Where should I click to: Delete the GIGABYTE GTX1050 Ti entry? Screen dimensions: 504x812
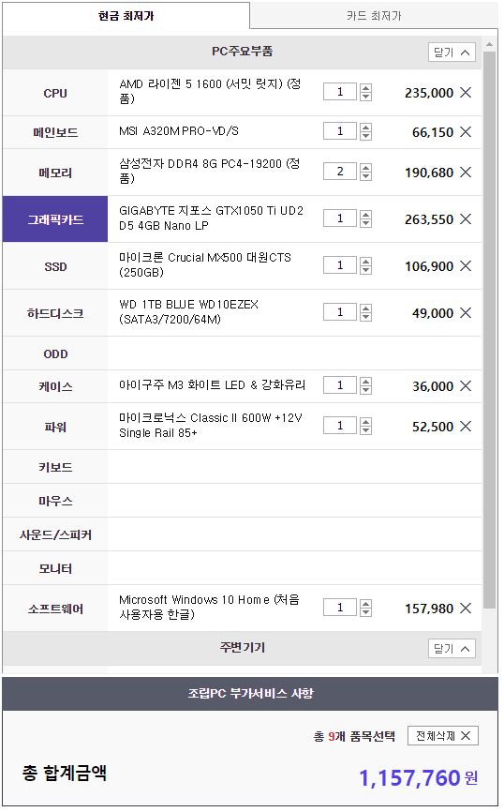tap(467, 219)
